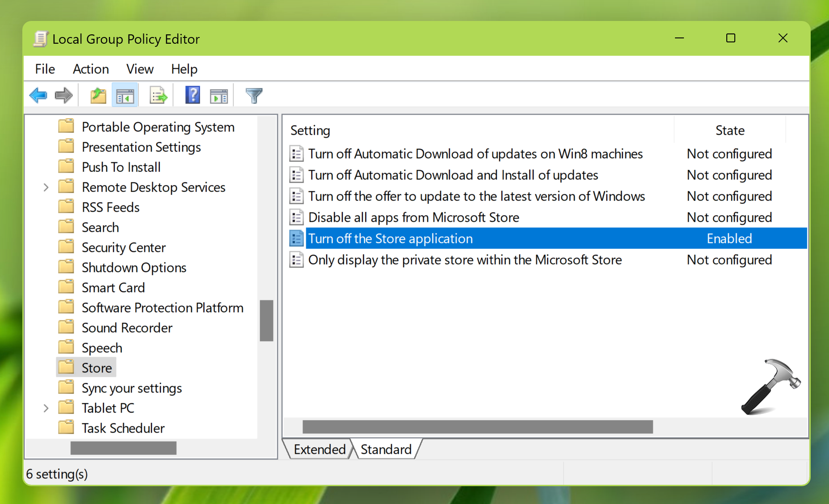Open Help via the question mark icon
This screenshot has height=504, width=829.
[x=192, y=95]
